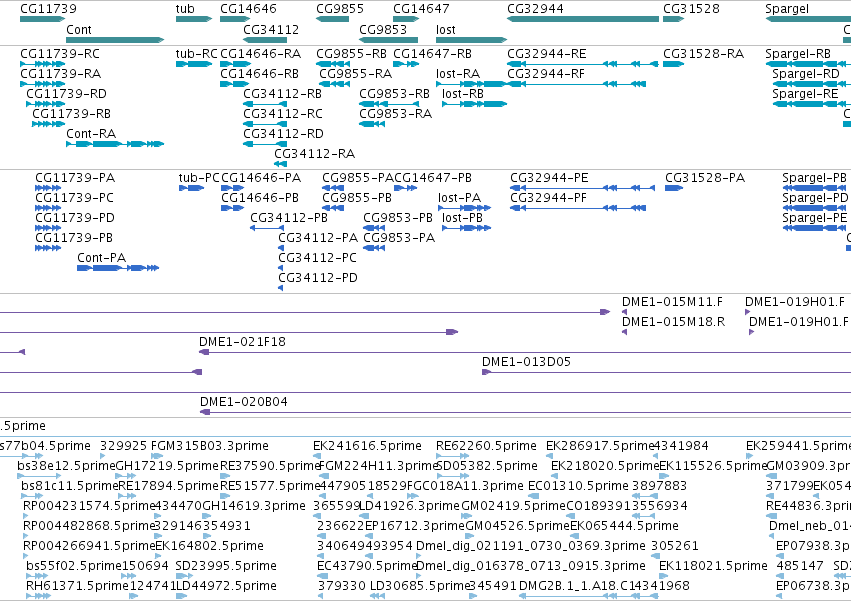Select the CG34112 gene label in top track
Image resolution: width=851 pixels, height=601 pixels.
[271, 30]
